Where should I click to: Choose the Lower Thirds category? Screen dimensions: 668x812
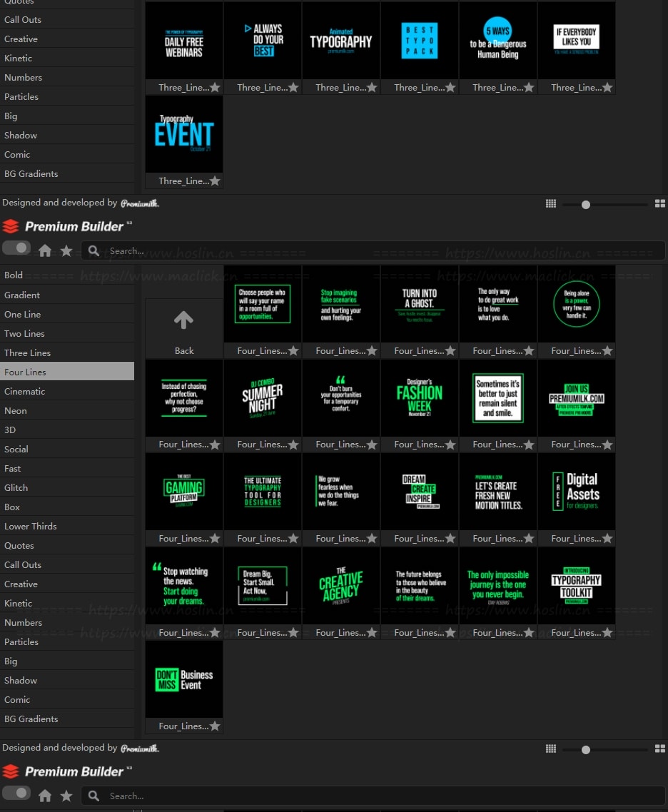tap(67, 526)
